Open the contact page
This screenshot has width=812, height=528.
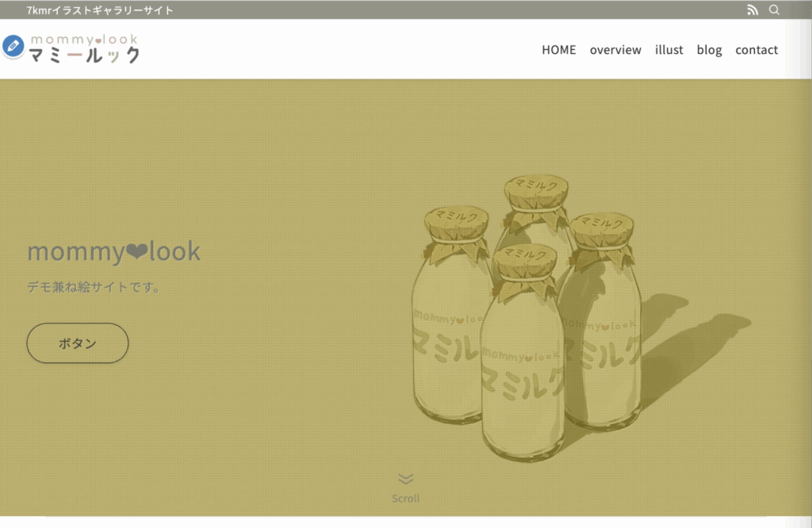(756, 50)
